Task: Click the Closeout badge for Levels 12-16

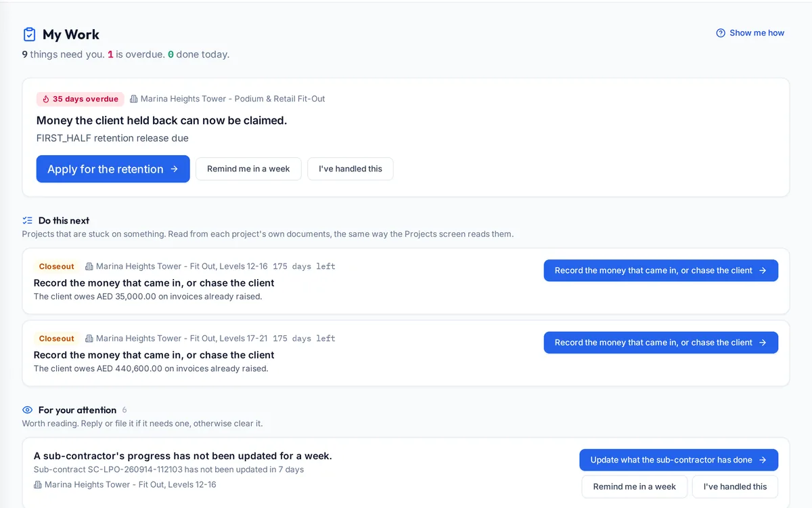Action: (57, 266)
